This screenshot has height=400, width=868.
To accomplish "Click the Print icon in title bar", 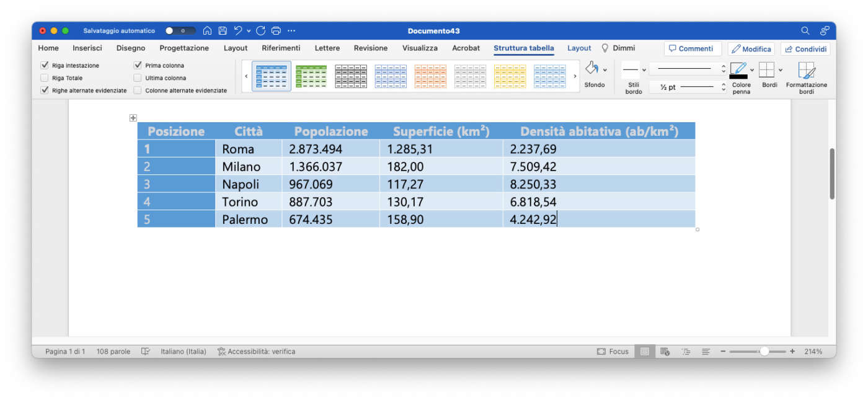I will (x=276, y=30).
